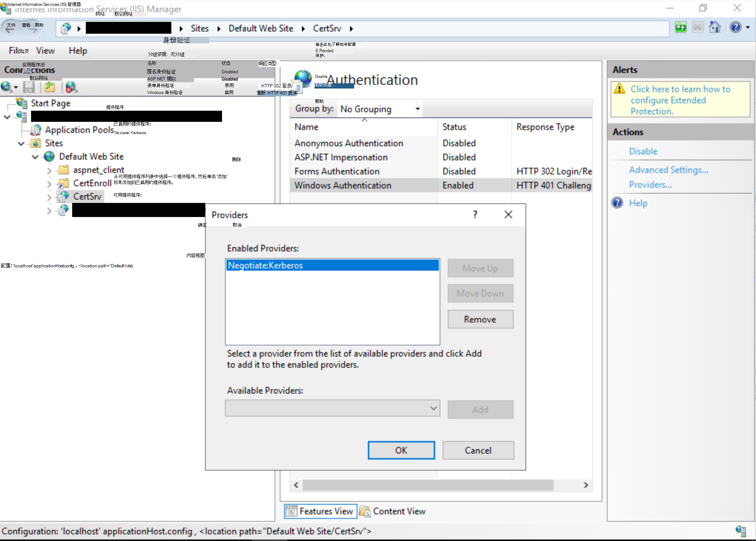This screenshot has width=756, height=541.
Task: Click the Disable action link
Action: tap(643, 151)
